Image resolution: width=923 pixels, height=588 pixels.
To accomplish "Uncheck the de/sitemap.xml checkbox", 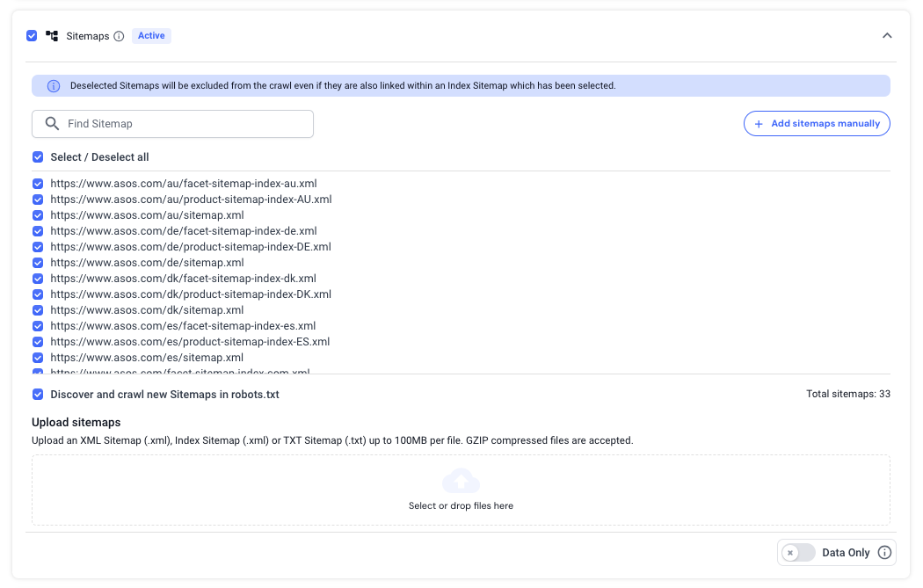I will pyautogui.click(x=38, y=263).
